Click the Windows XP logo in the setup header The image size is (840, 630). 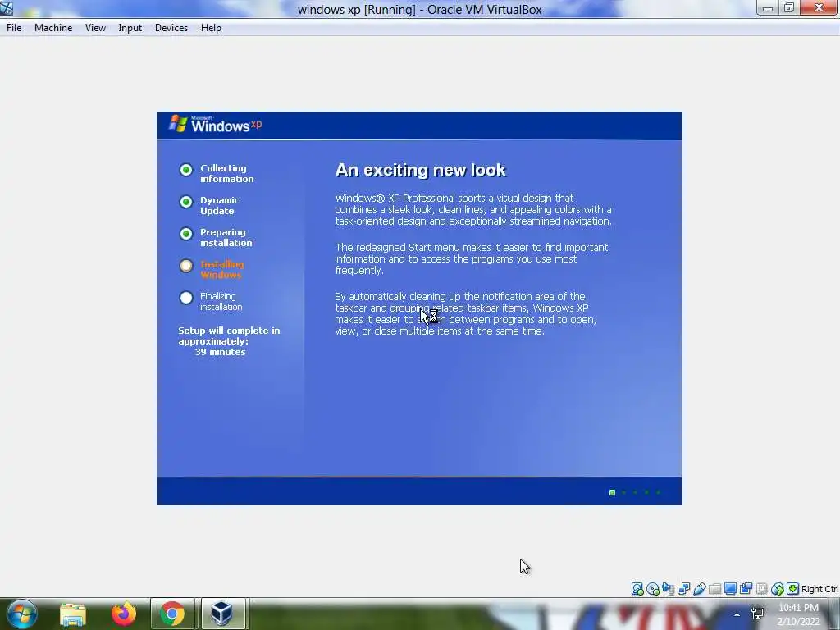(216, 125)
